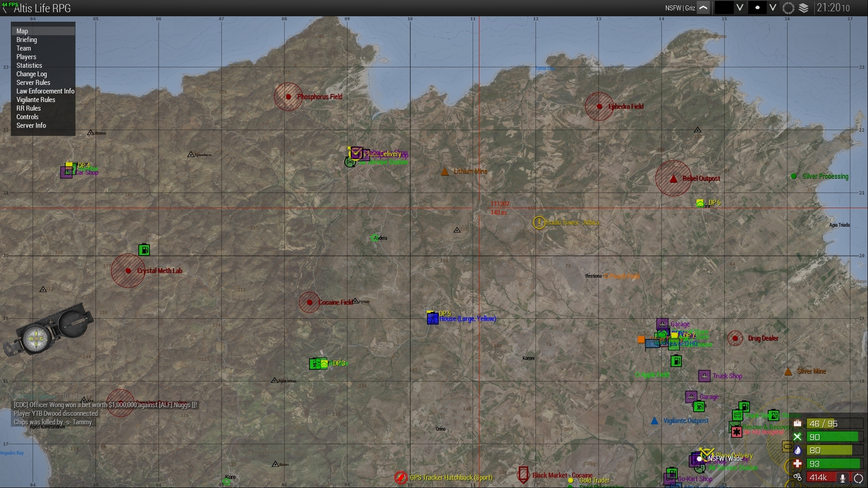The height and width of the screenshot is (488, 868).
Task: Click the Vigilante Outpost blue triangle marker
Action: (654, 421)
